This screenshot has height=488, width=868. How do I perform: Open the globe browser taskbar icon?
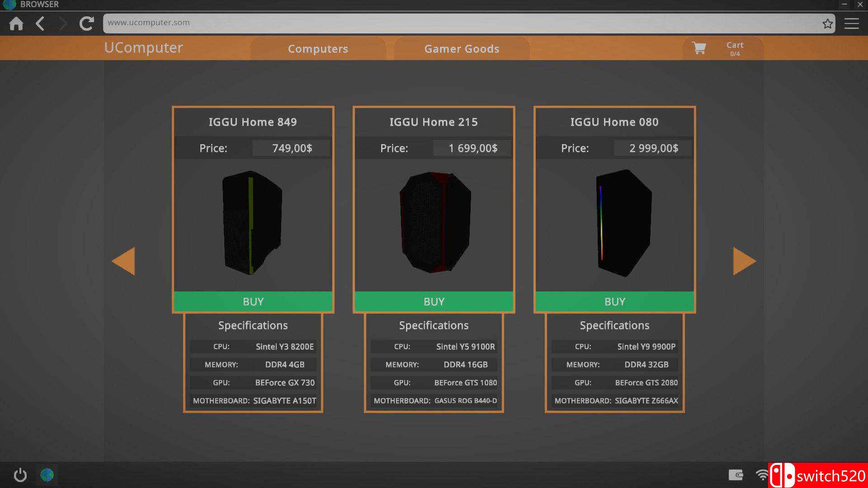(x=47, y=475)
